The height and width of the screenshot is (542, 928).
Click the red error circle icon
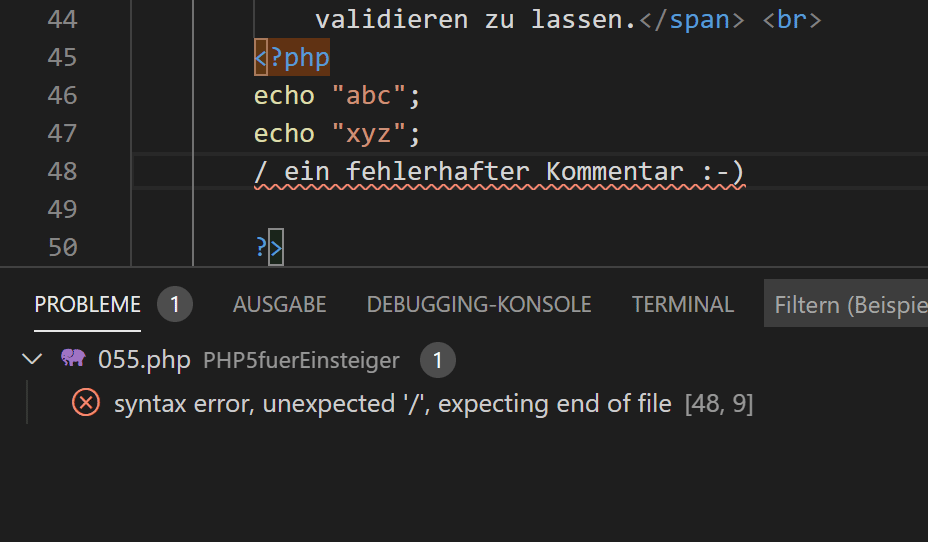pyautogui.click(x=86, y=403)
